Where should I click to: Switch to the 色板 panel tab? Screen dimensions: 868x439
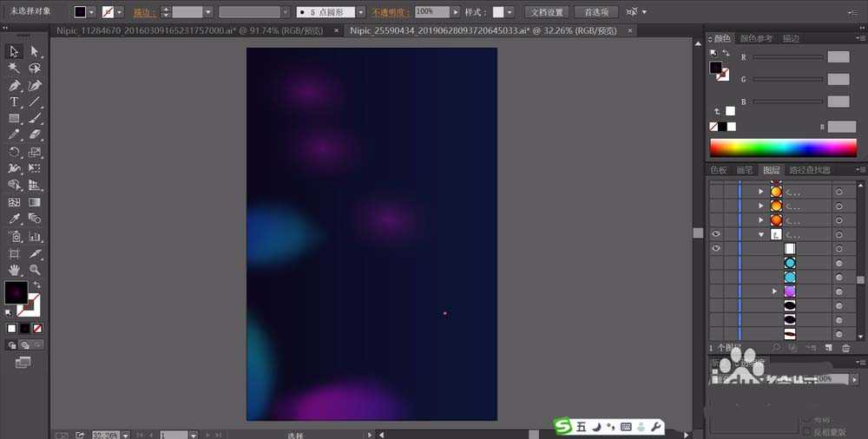coord(719,170)
